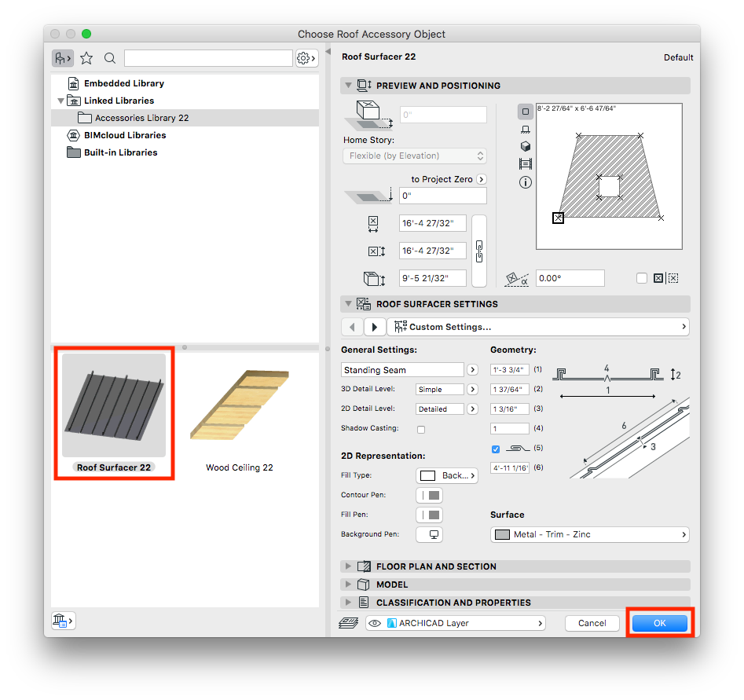Expand Classification and Properties panel
This screenshot has height=700, width=744.
(348, 603)
